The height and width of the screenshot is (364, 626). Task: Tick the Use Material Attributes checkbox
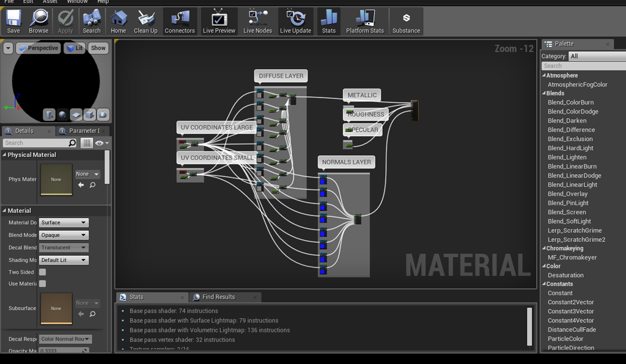[43, 283]
